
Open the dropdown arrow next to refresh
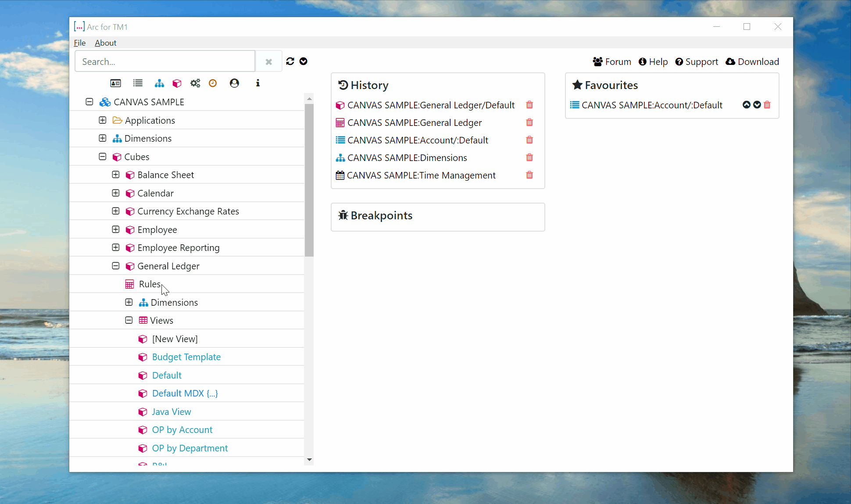coord(304,61)
